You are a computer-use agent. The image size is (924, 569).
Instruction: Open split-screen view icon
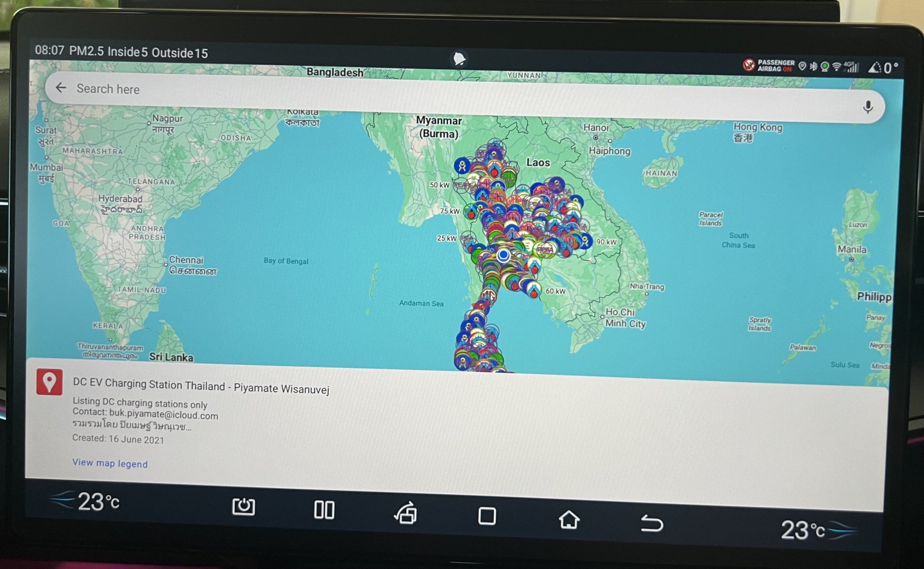(x=324, y=510)
